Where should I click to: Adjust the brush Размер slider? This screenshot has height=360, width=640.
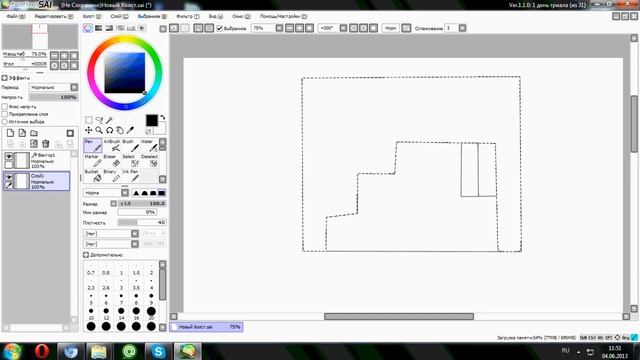coord(142,203)
